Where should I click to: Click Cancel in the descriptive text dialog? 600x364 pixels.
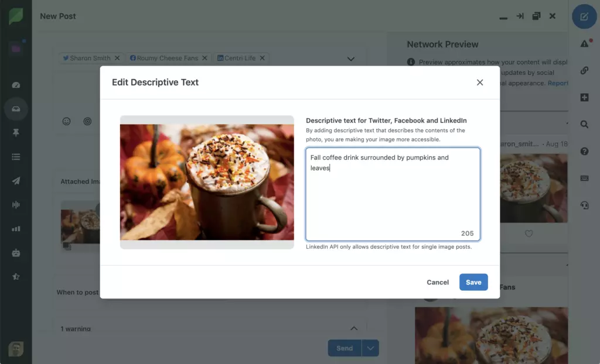point(438,282)
